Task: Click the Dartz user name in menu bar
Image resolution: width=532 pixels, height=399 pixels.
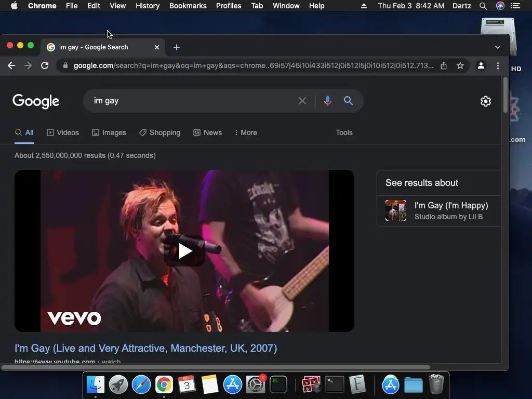Action: coord(462,6)
